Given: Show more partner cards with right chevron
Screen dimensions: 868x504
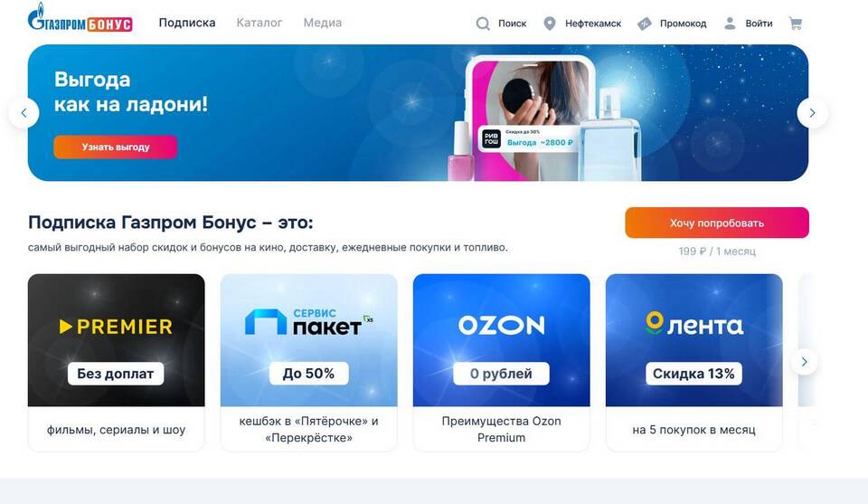Looking at the screenshot, I should coord(805,362).
